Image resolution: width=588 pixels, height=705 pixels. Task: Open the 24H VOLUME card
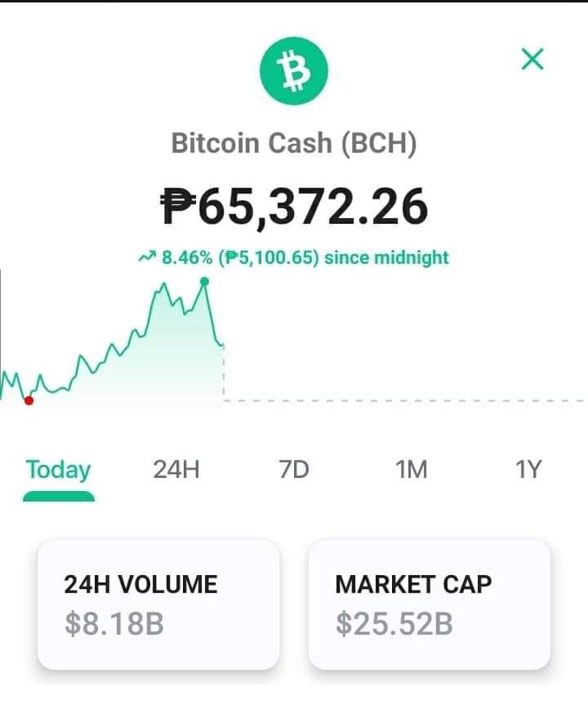158,605
